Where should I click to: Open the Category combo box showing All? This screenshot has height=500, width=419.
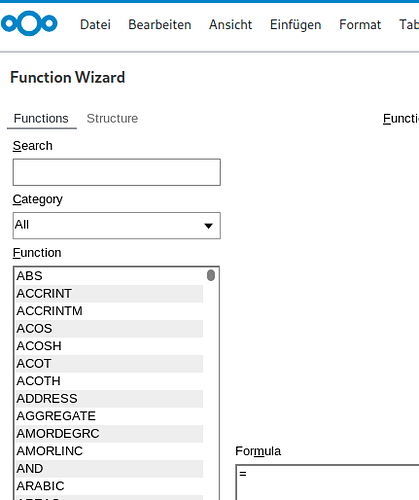coord(117,226)
